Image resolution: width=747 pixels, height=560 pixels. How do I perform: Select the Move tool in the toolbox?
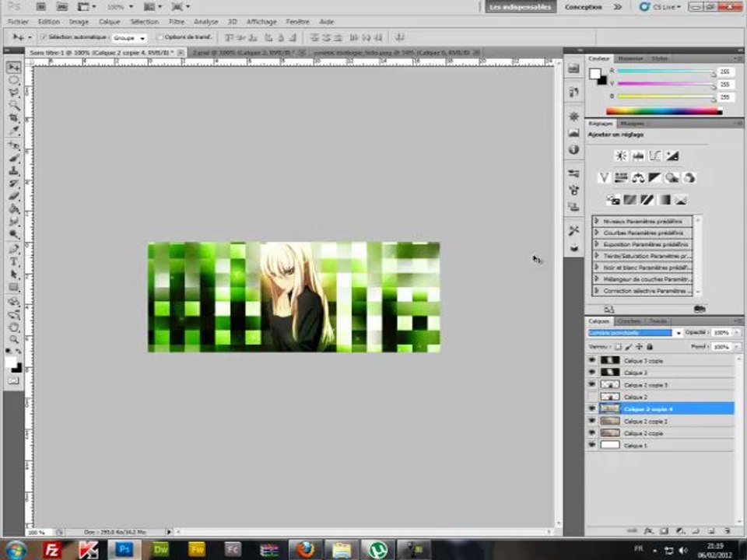click(14, 67)
